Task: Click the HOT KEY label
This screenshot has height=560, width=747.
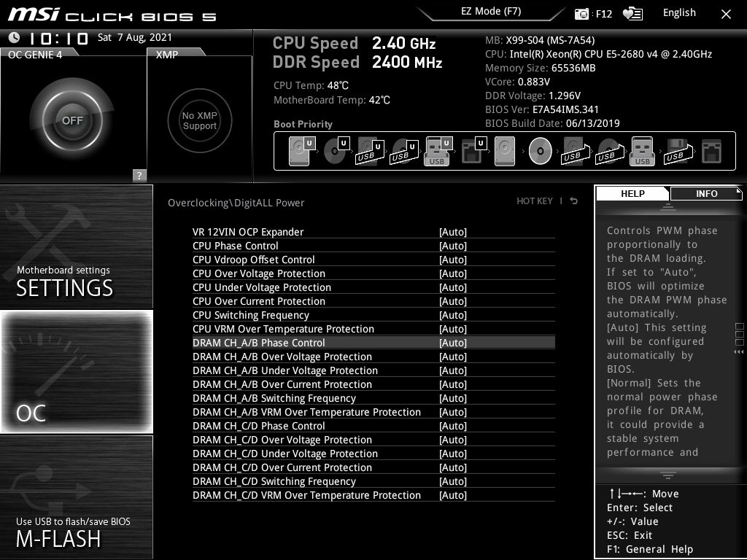Action: click(x=535, y=201)
